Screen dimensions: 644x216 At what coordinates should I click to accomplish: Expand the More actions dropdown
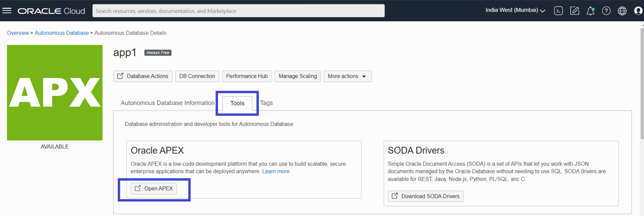tap(348, 76)
